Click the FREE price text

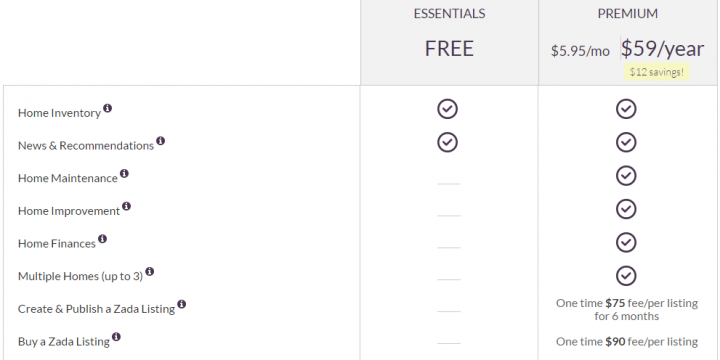tap(449, 49)
